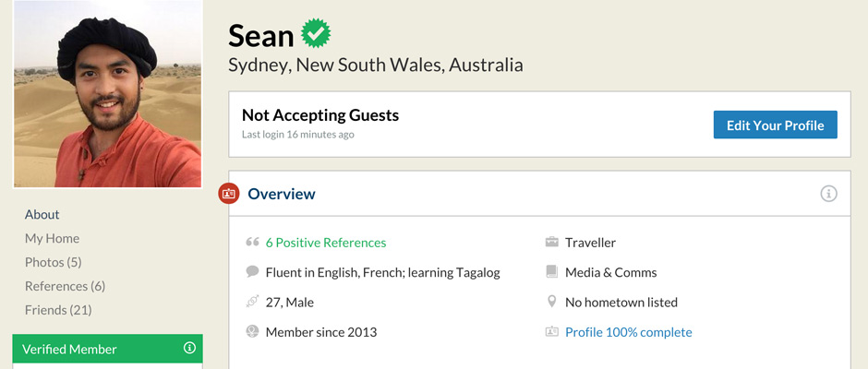View Friends (21) in the sidebar

pos(58,310)
